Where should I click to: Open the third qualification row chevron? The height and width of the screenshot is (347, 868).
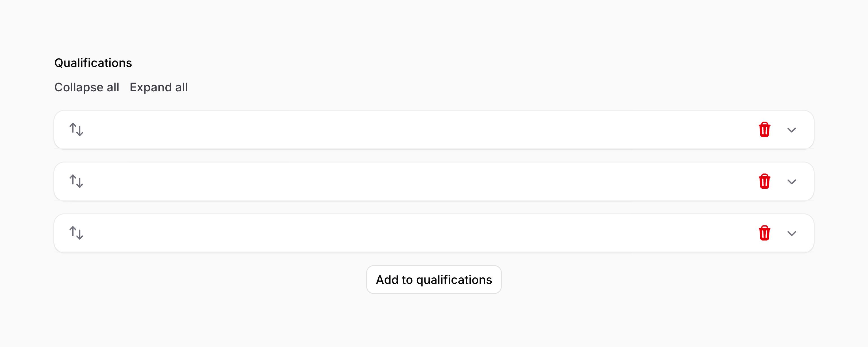pyautogui.click(x=791, y=233)
